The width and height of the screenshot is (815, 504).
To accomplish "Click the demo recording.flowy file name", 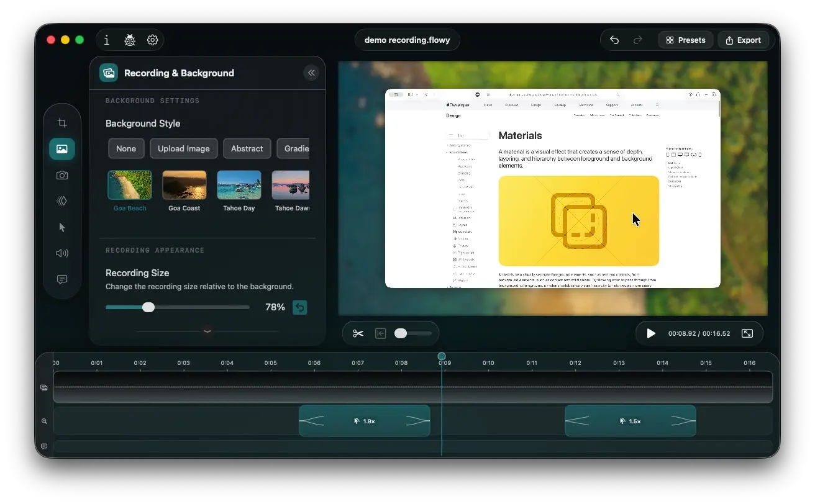I will 407,40.
